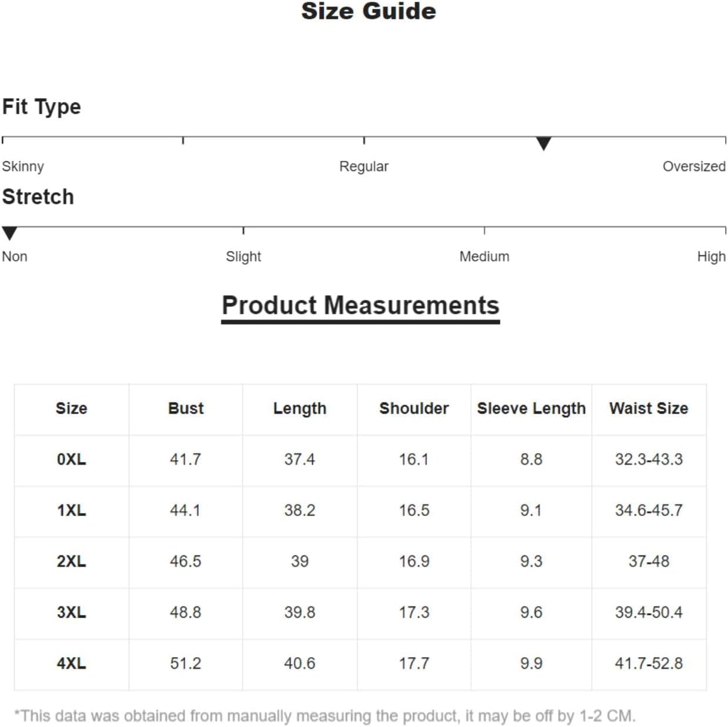Viewport: 728px width, 727px height.
Task: Click the Size Guide title
Action: pyautogui.click(x=369, y=11)
